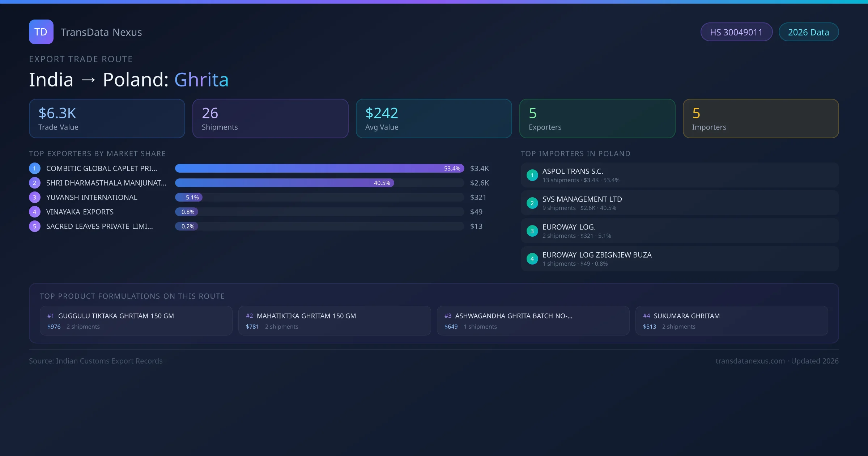Click the 2026 Data pill
The width and height of the screenshot is (868, 456).
[x=808, y=32]
